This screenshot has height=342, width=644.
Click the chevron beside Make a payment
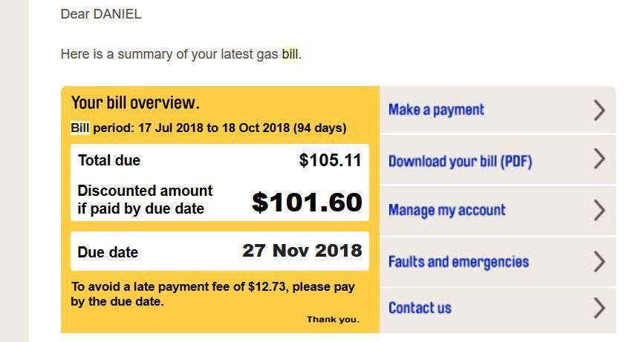(x=599, y=111)
